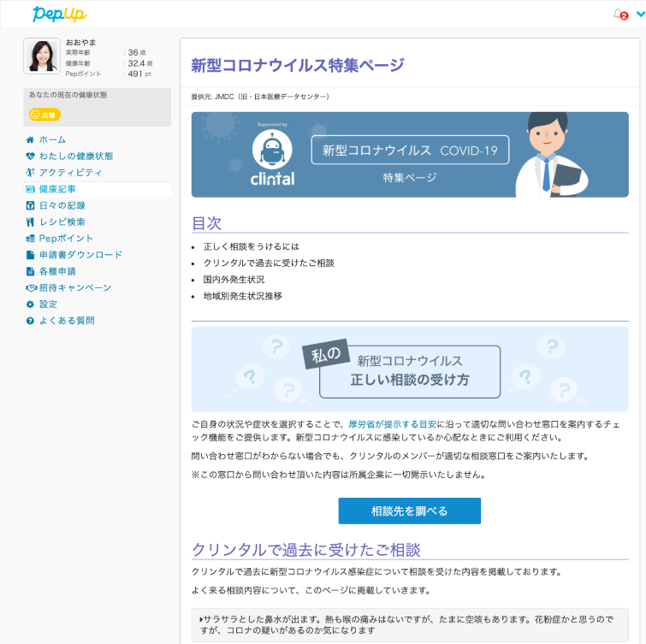Click the yellow 血糖 health status badge

[x=44, y=115]
